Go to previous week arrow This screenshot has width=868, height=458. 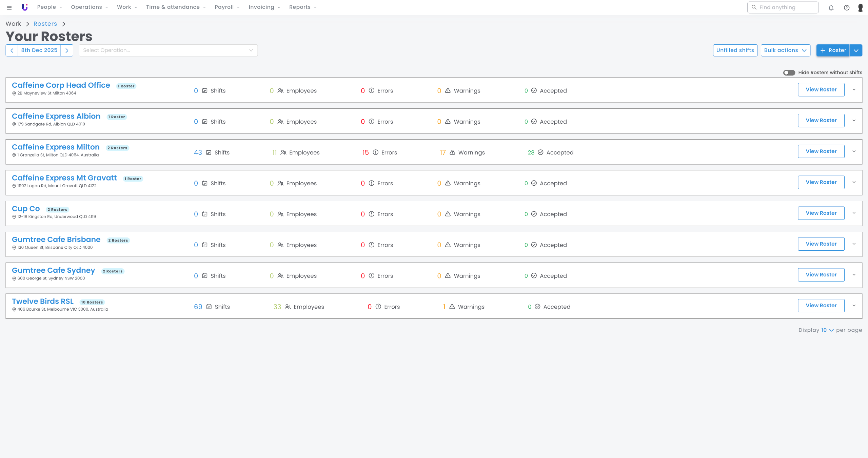tap(12, 50)
